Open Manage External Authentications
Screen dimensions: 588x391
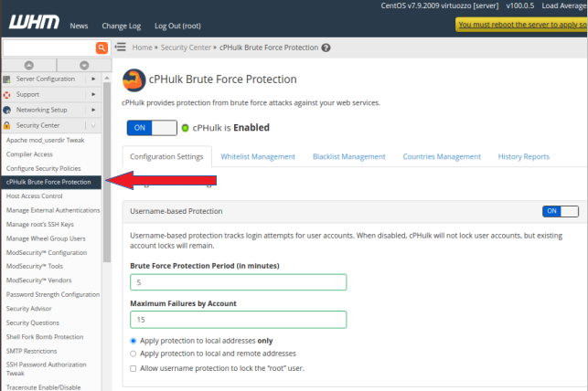tap(53, 210)
